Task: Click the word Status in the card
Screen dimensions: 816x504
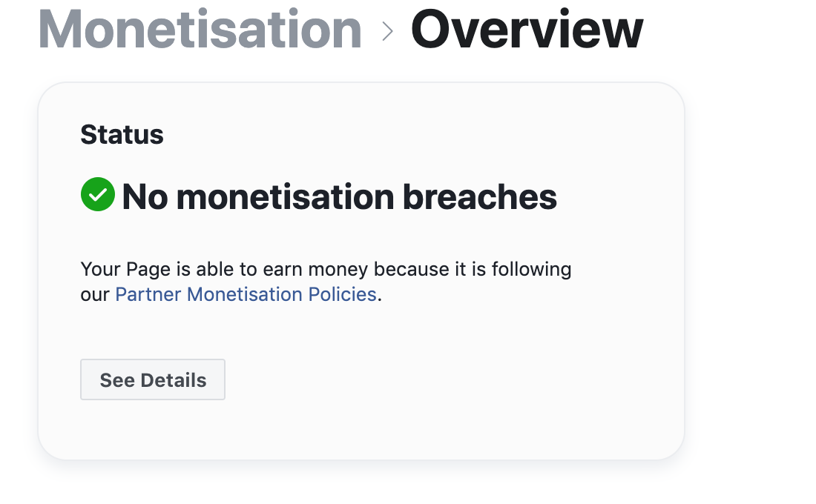Action: click(122, 135)
